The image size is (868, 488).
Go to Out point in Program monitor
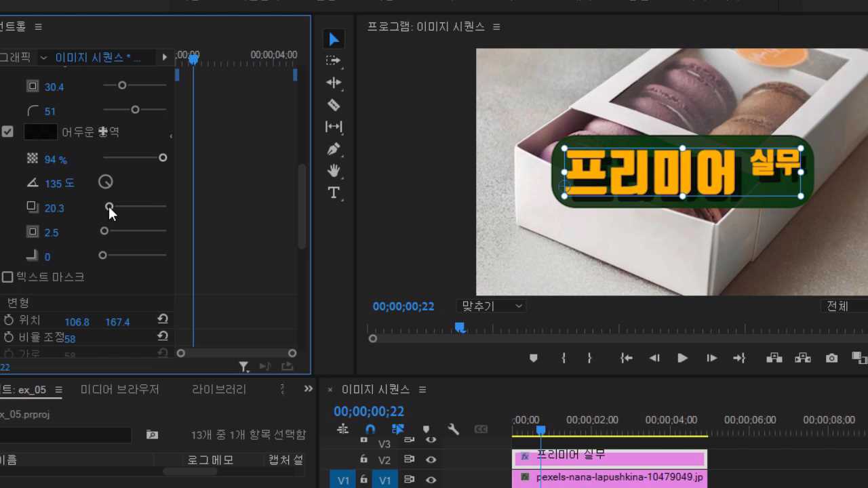coord(739,358)
